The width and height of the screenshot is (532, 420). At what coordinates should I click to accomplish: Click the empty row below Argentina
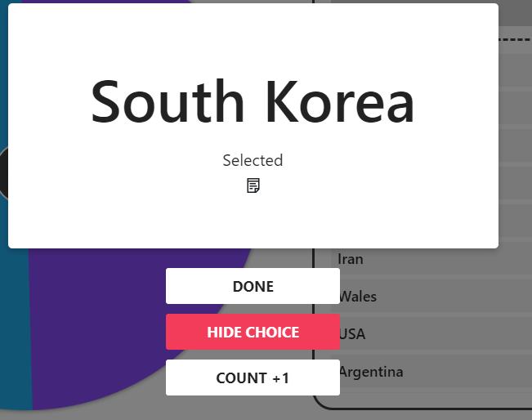pos(425,396)
